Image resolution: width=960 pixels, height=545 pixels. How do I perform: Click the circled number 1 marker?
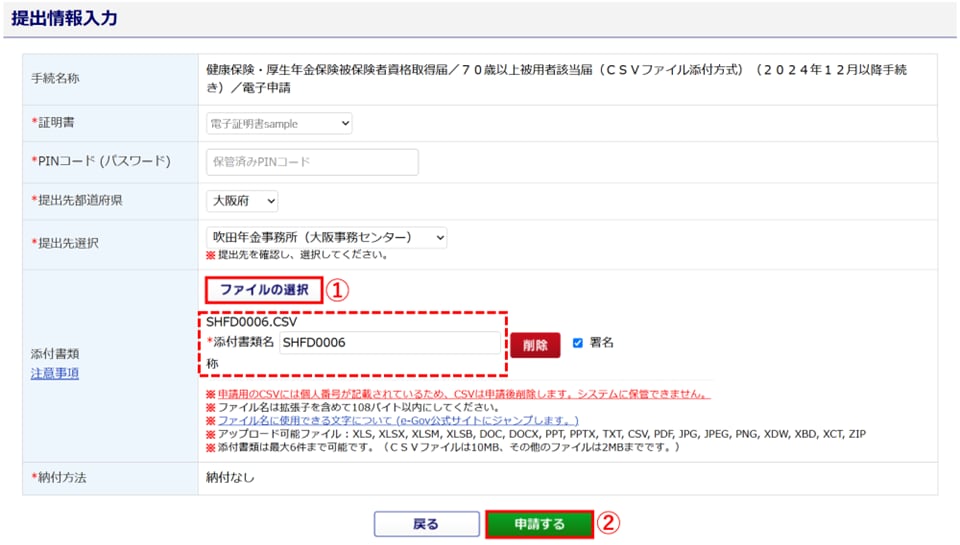tap(338, 290)
